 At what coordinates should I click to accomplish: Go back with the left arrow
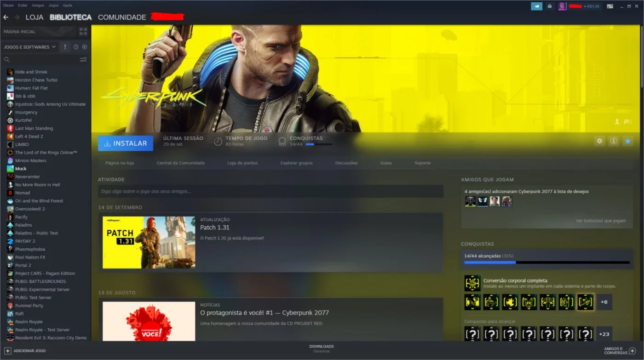(x=6, y=17)
